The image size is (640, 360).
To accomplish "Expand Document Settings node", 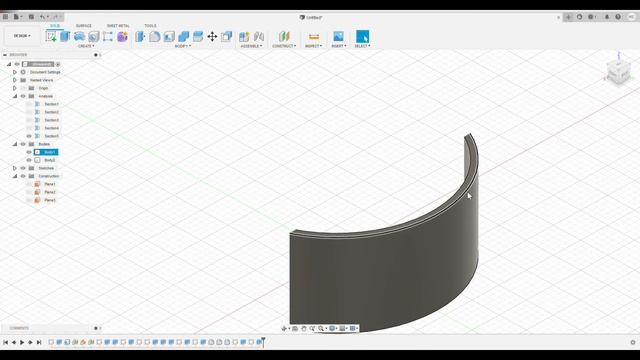I will [x=15, y=72].
